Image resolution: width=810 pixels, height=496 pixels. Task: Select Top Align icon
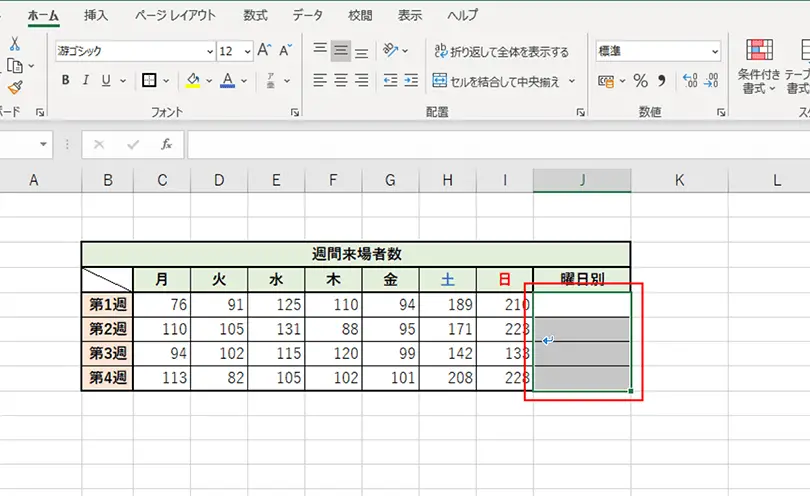320,50
